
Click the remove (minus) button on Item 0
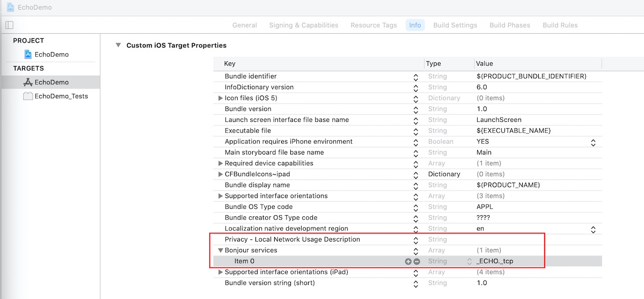click(416, 261)
